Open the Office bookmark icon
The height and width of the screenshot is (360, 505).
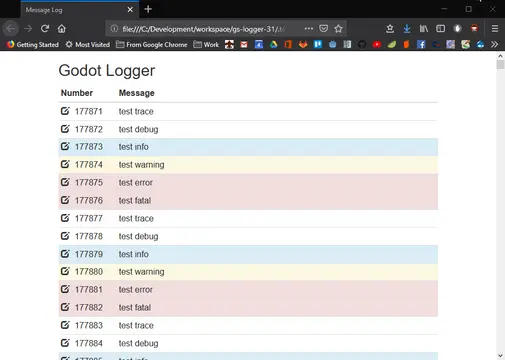[288, 44]
